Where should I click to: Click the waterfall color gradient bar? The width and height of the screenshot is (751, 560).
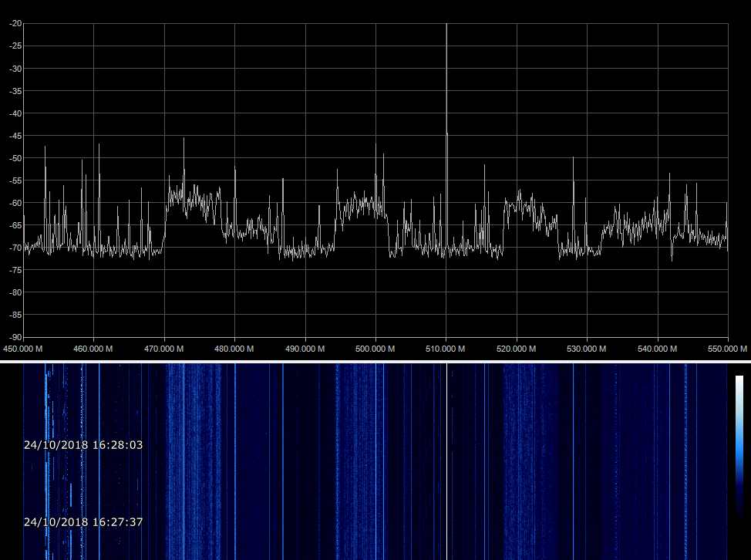click(x=739, y=448)
